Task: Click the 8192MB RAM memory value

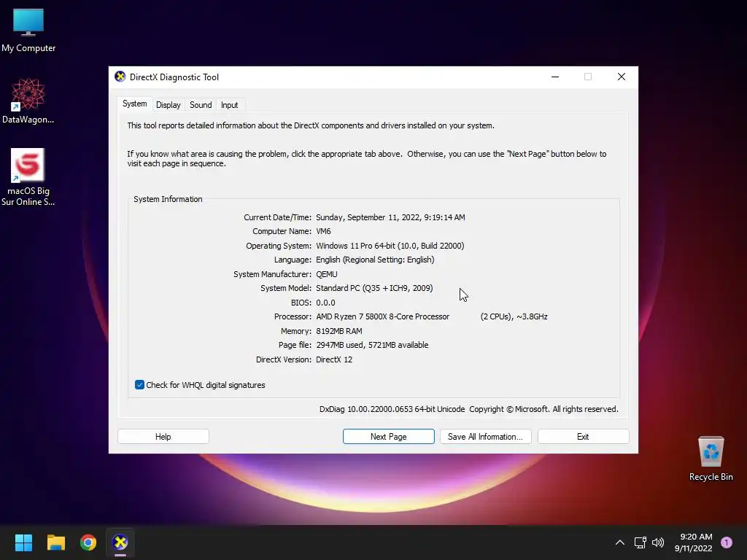Action: point(339,331)
